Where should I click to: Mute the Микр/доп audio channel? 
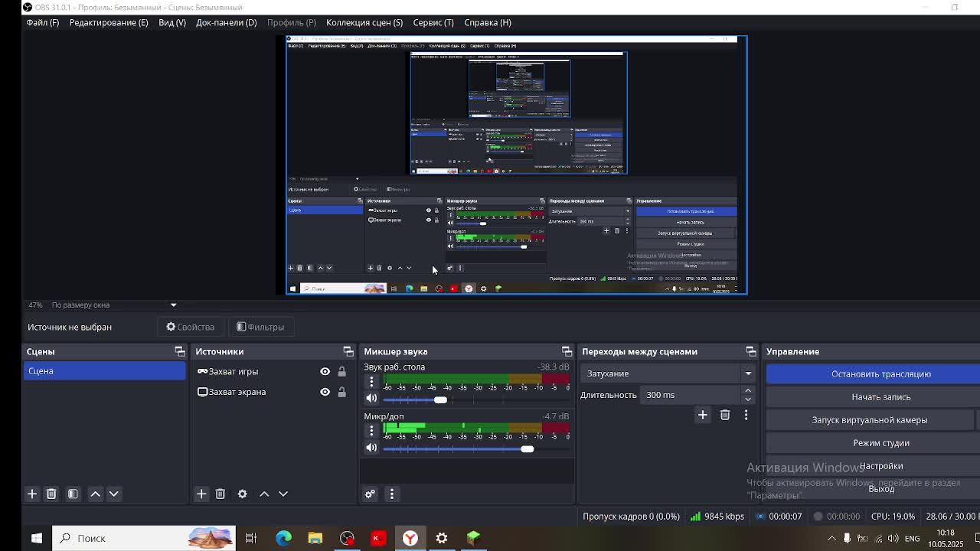tap(371, 448)
